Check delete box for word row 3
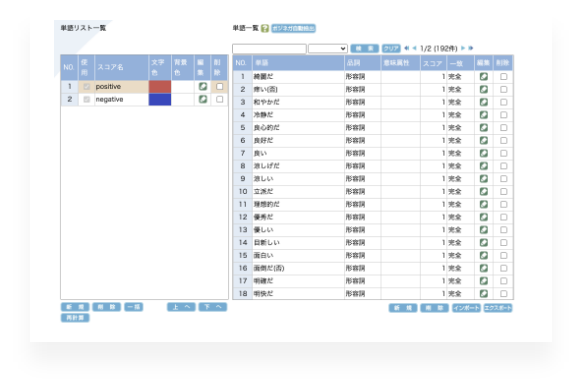Screen dimensions: 582x392 click(x=504, y=102)
